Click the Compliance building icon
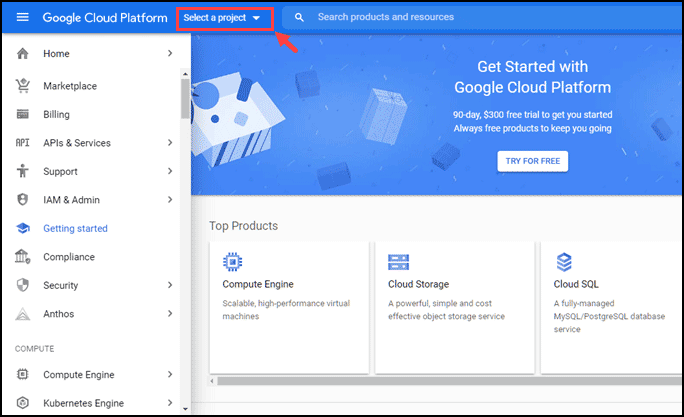 pyautogui.click(x=23, y=256)
